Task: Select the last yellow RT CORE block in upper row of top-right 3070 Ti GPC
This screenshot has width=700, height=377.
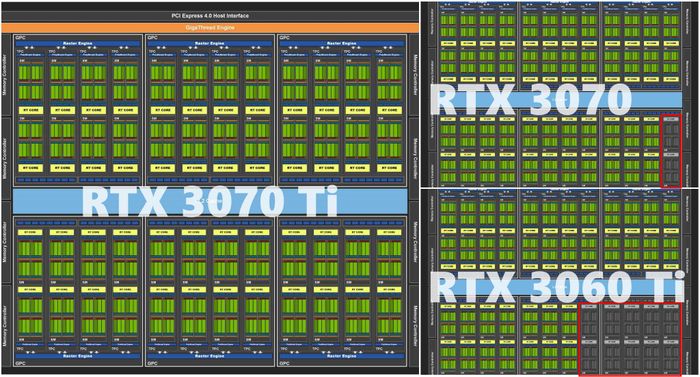Action: (x=389, y=110)
